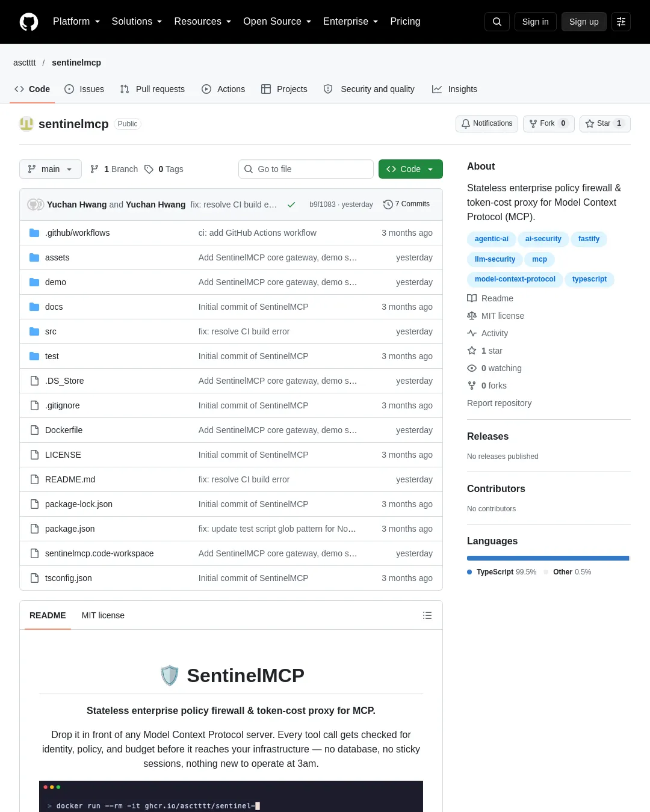Image resolution: width=650 pixels, height=812 pixels.
Task: Open the green Code dropdown button
Action: coord(410,169)
